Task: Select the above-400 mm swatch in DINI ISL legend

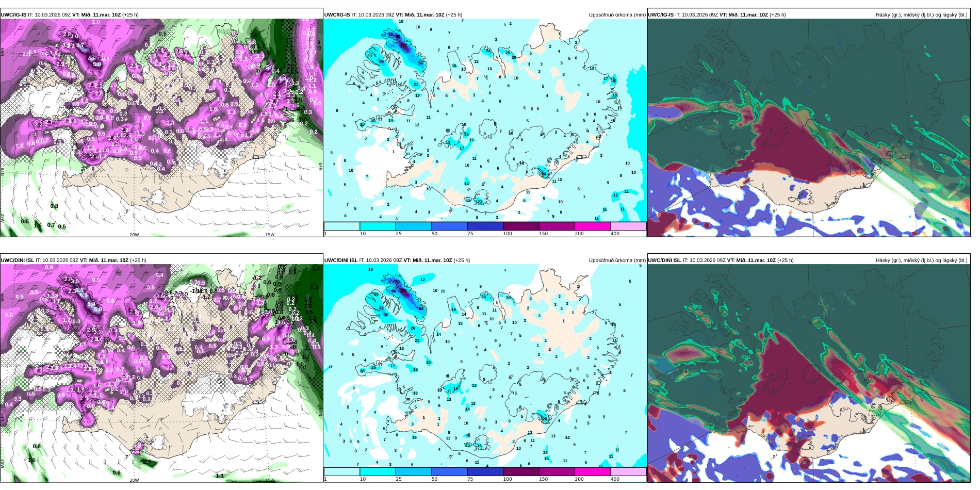Action: coord(629,471)
